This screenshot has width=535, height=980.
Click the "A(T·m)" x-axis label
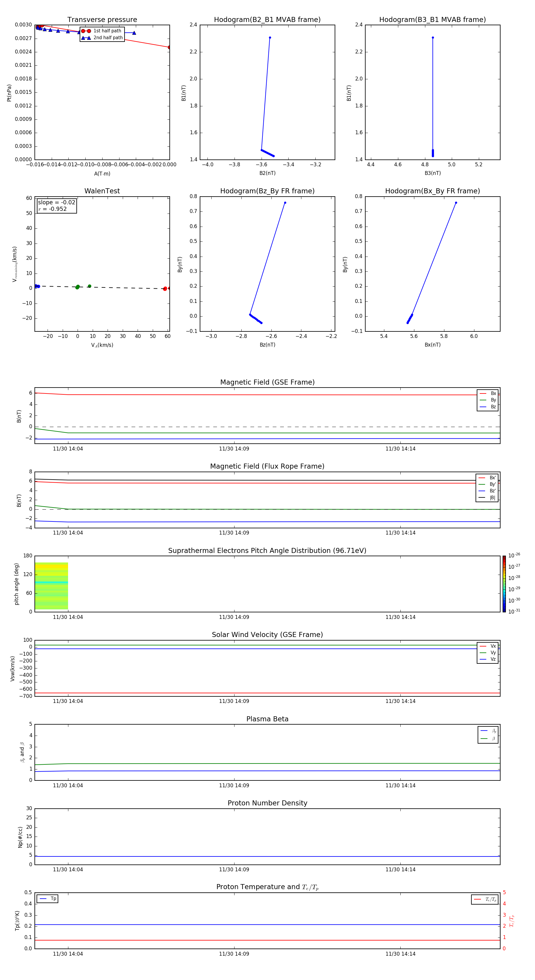(x=102, y=173)
